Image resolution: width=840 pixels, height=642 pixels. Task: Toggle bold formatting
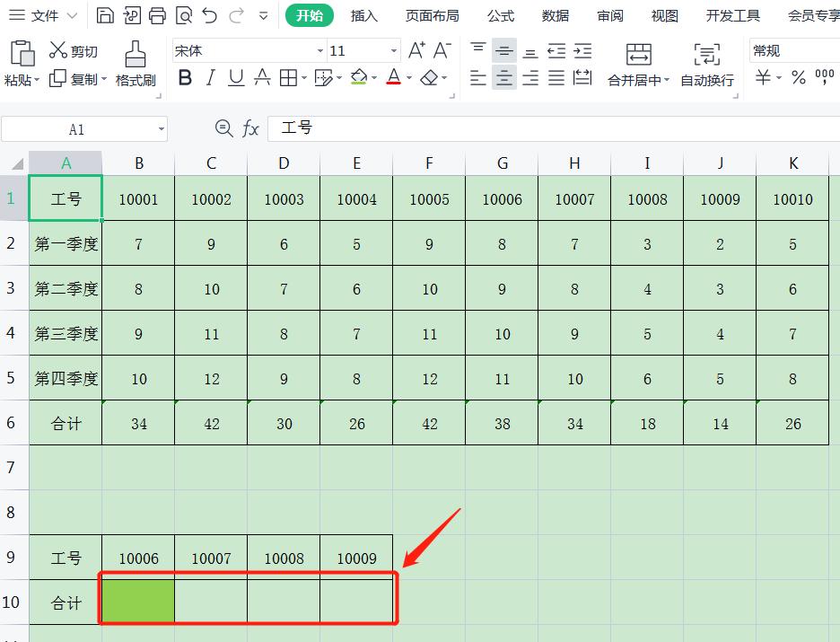pyautogui.click(x=185, y=78)
